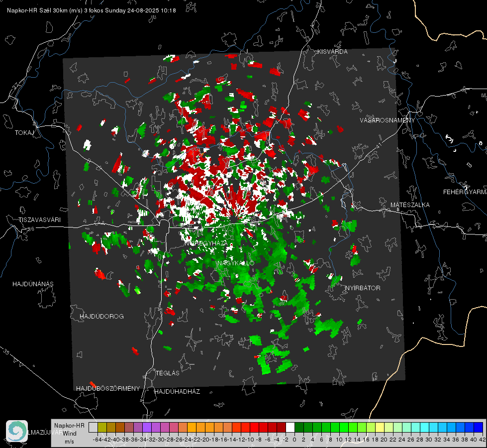Click the radar title text with date
Image resolution: width=487 pixels, height=448 pixels.
92,10
